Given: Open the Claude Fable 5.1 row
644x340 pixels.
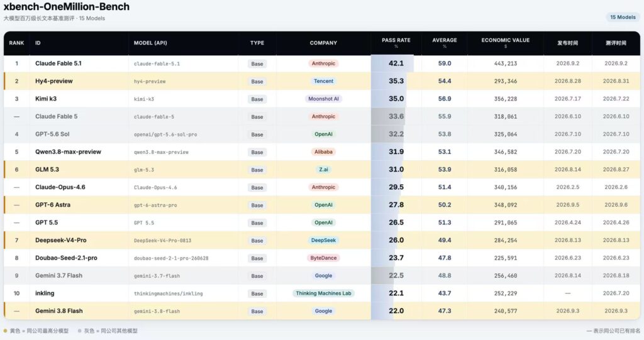Looking at the screenshot, I should click(321, 63).
